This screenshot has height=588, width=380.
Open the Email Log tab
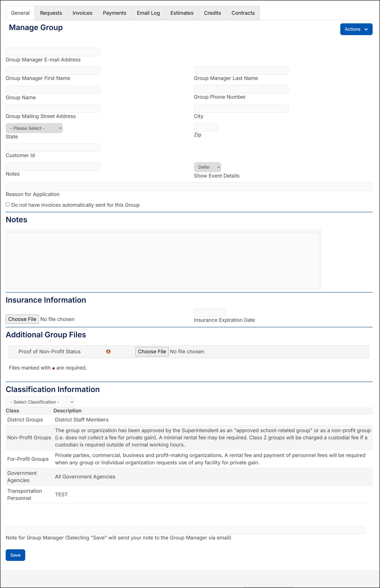tap(148, 13)
